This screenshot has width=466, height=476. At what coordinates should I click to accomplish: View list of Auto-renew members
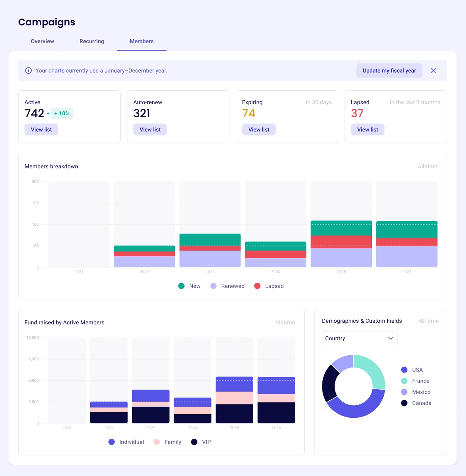click(x=150, y=129)
